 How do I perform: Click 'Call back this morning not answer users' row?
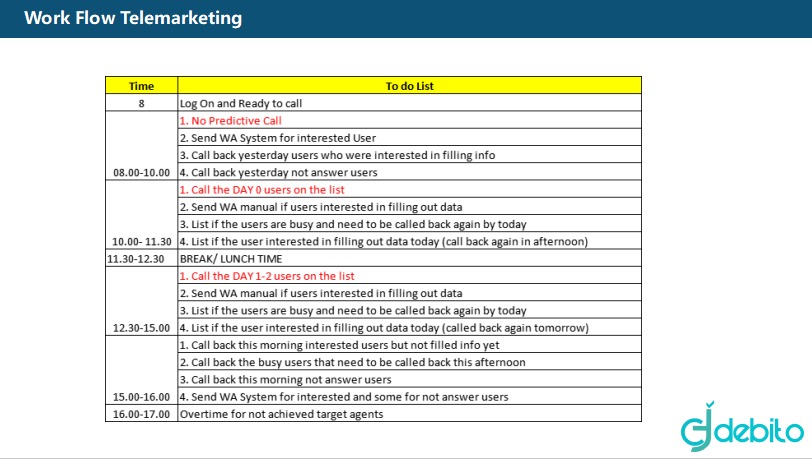[x=409, y=379]
